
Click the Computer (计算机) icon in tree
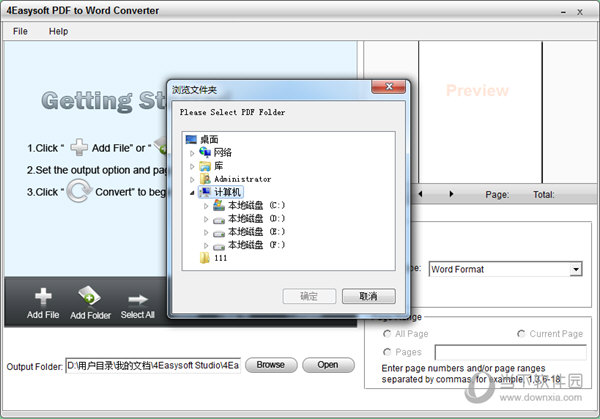point(205,192)
